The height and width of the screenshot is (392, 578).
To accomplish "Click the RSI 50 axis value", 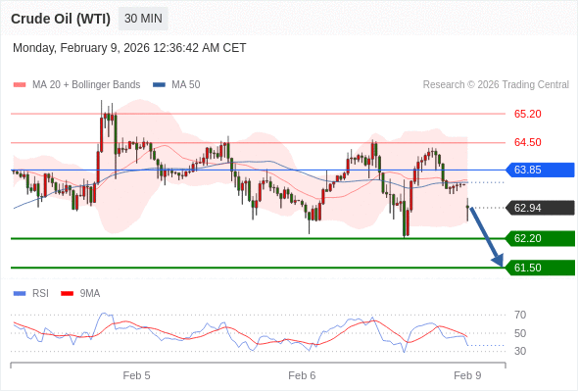I will [520, 333].
